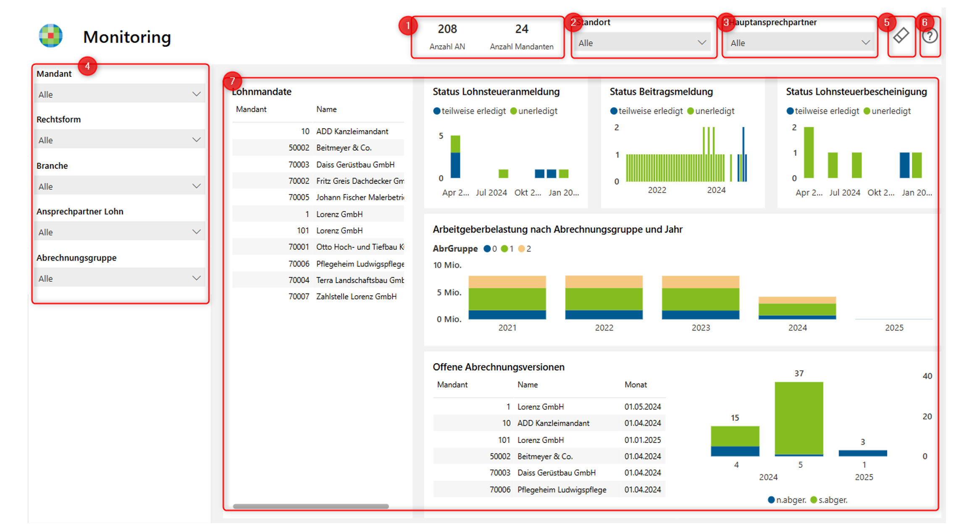The width and height of the screenshot is (980, 529).
Task: Click teilweise erledigt legend in Status Beitragsmeldung
Action: [646, 111]
